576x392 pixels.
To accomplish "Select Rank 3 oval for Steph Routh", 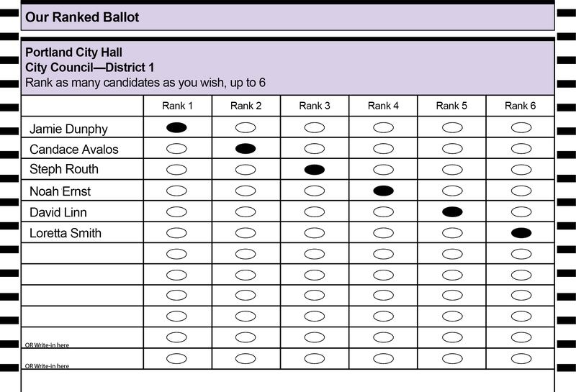I will pyautogui.click(x=315, y=170).
